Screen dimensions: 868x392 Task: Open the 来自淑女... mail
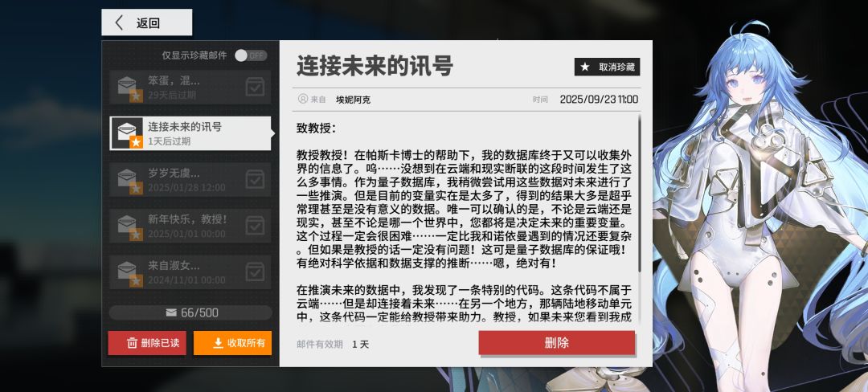(190, 272)
